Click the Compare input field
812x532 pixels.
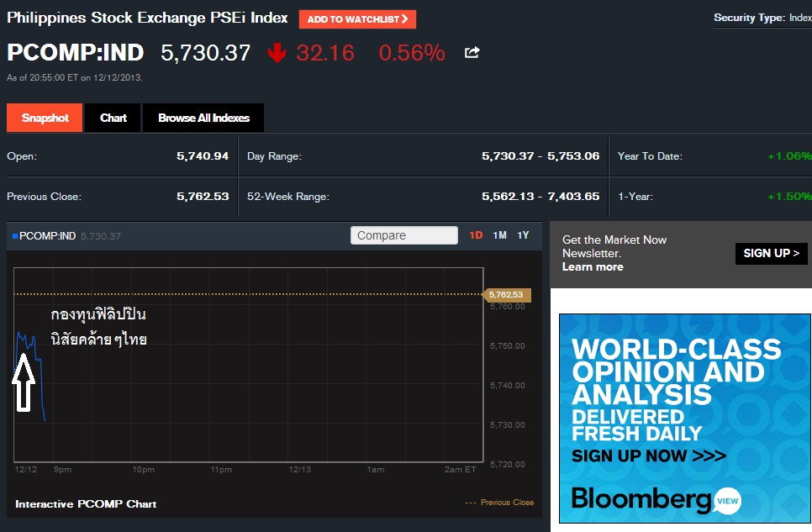point(404,235)
